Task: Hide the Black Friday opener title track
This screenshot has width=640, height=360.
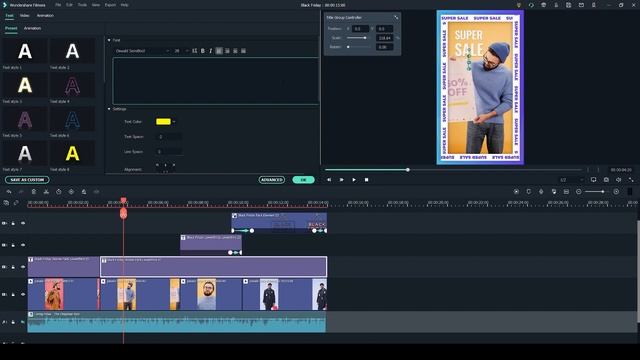Action: [23, 267]
